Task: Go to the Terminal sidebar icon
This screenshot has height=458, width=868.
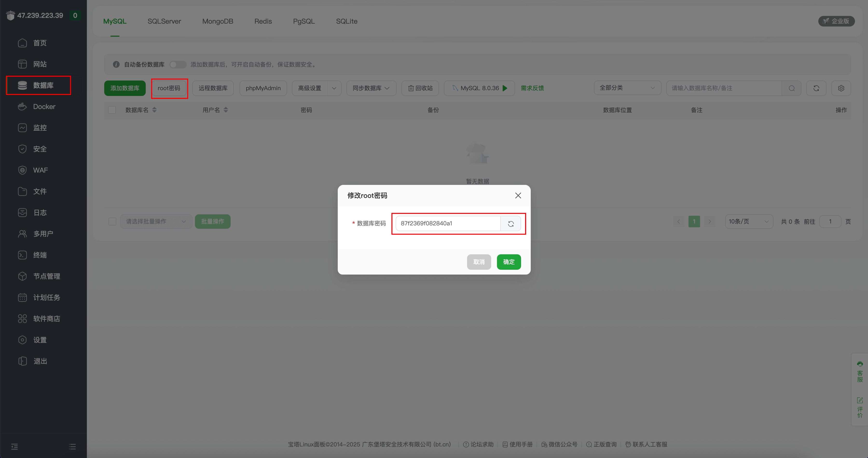Action: coord(22,255)
